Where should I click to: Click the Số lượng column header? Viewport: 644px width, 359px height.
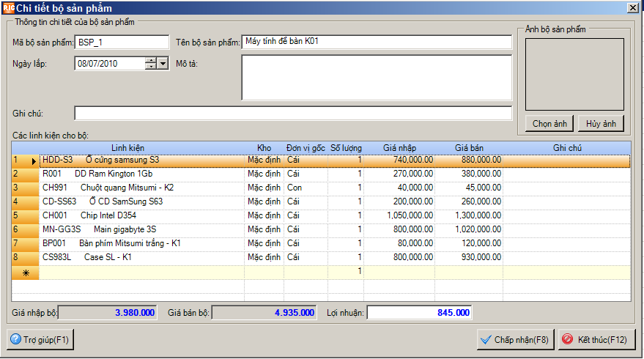coord(346,148)
